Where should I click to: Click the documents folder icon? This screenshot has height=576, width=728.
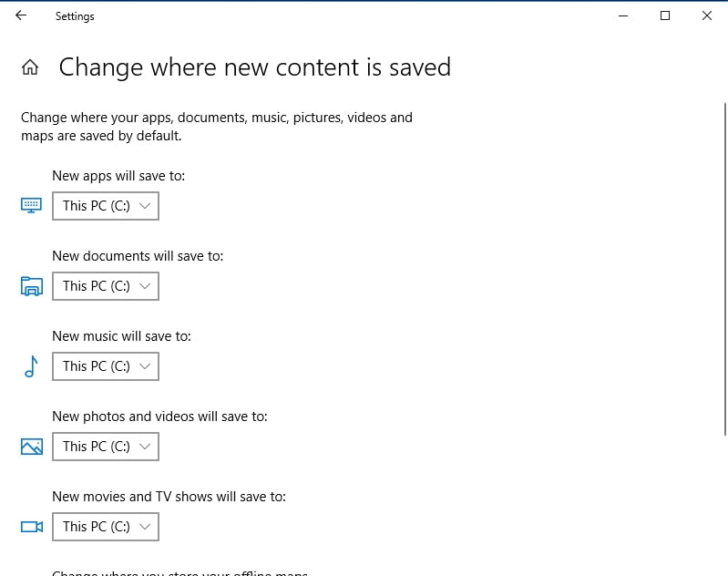pyautogui.click(x=32, y=286)
